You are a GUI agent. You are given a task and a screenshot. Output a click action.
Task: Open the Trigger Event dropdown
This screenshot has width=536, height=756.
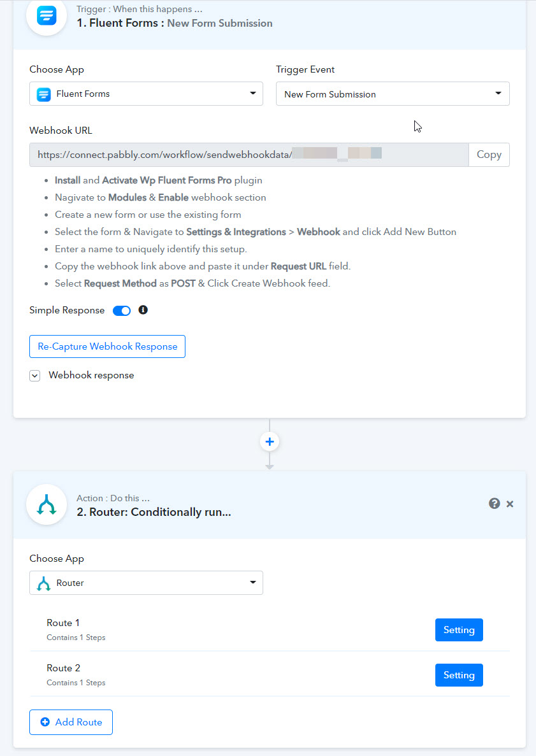(x=393, y=94)
